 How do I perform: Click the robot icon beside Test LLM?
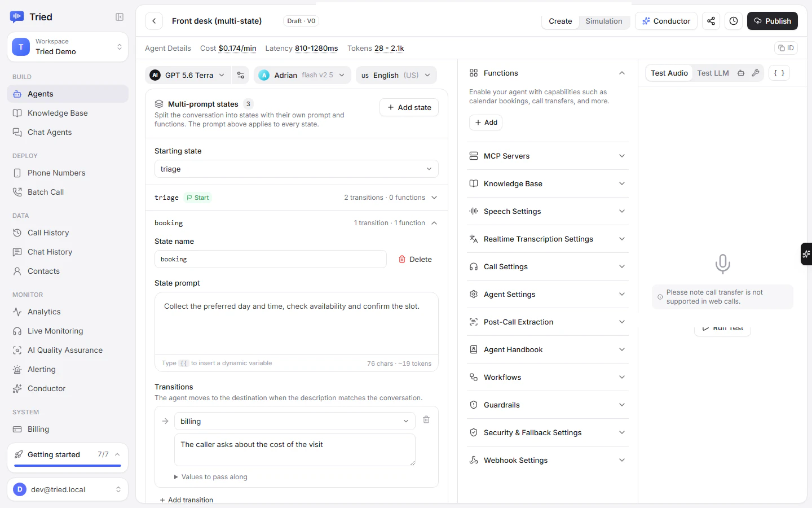coord(741,73)
